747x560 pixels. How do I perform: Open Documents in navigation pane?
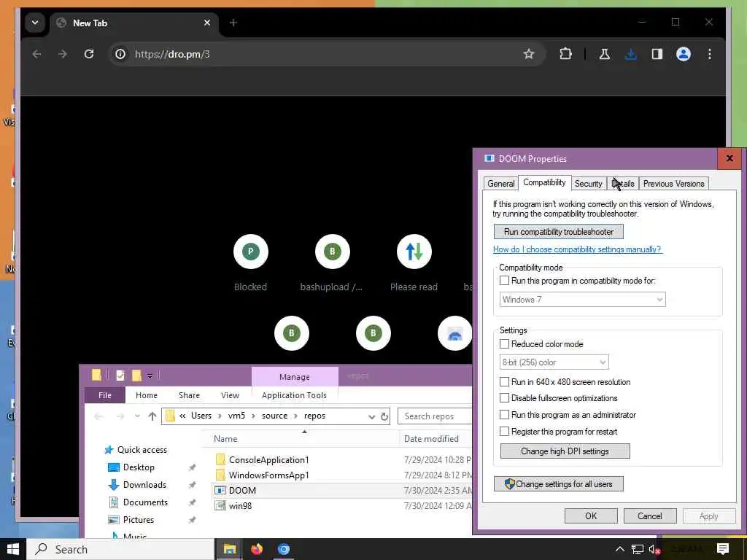[145, 502]
